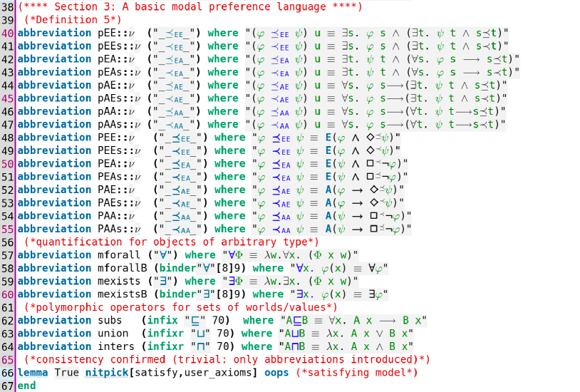Image resolution: width=580 pixels, height=392 pixels.
Task: Click 'infixr' keyword on line 64
Action: (x=165, y=346)
